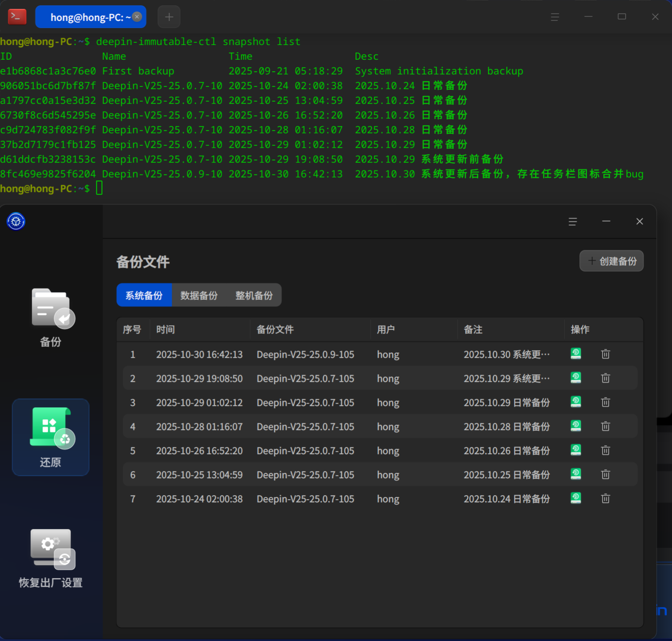
Task: Click time cell '2025-10-24 02:00:38' in table
Action: tap(199, 499)
